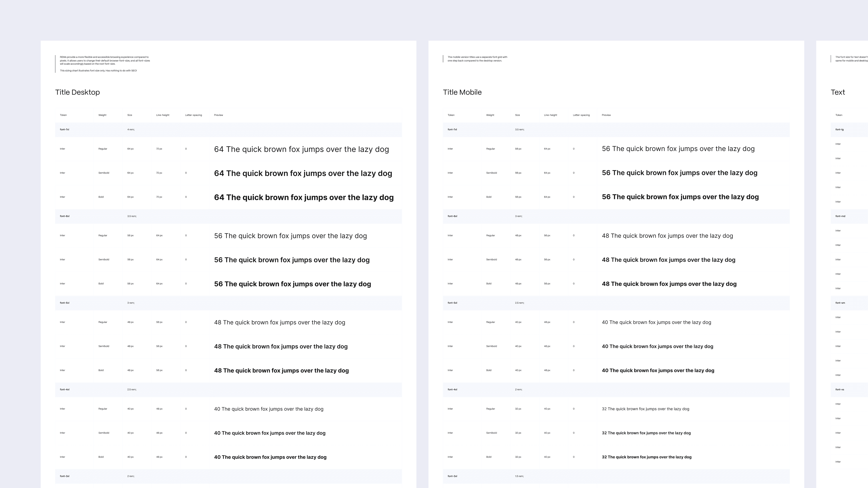
Task: Click the font-md token label
Action: click(x=840, y=216)
